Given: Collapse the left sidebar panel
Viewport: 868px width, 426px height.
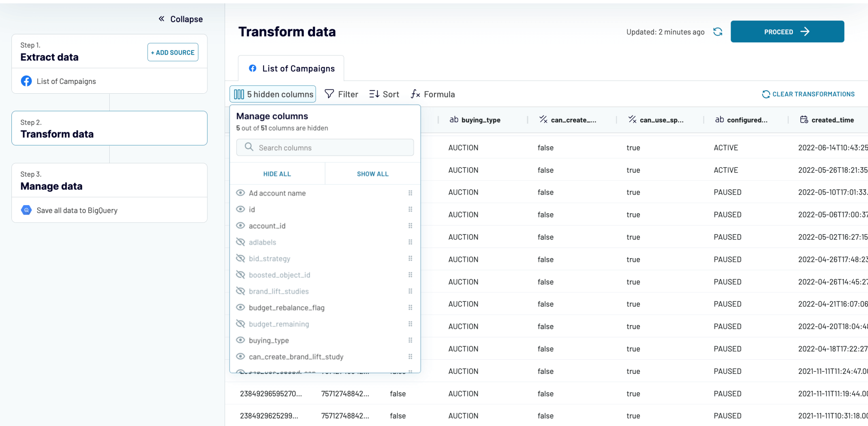Looking at the screenshot, I should (180, 19).
